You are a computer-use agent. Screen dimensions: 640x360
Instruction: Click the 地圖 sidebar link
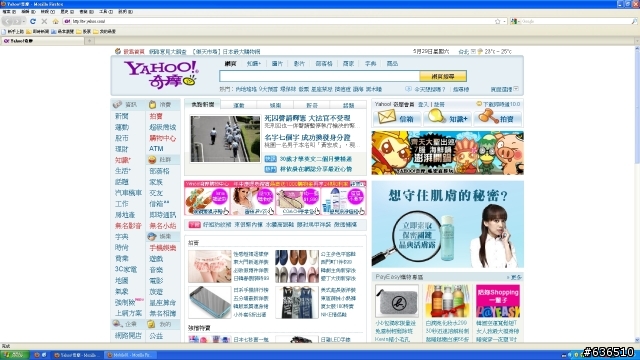(x=122, y=280)
